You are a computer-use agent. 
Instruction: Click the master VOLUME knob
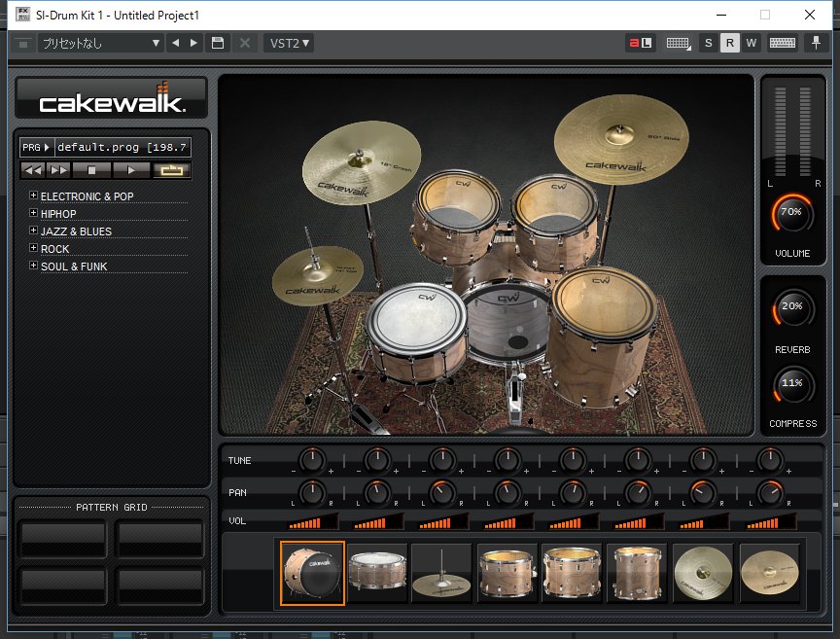[x=791, y=212]
